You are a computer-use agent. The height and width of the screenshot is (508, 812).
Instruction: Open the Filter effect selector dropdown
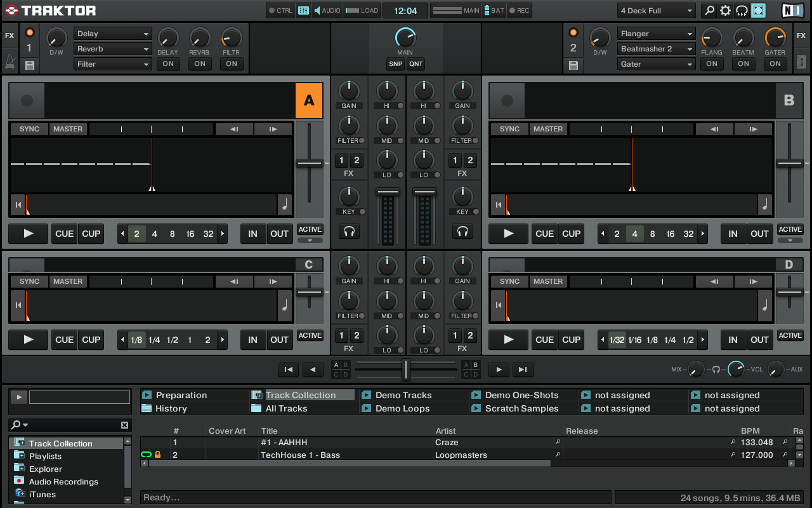coord(113,64)
